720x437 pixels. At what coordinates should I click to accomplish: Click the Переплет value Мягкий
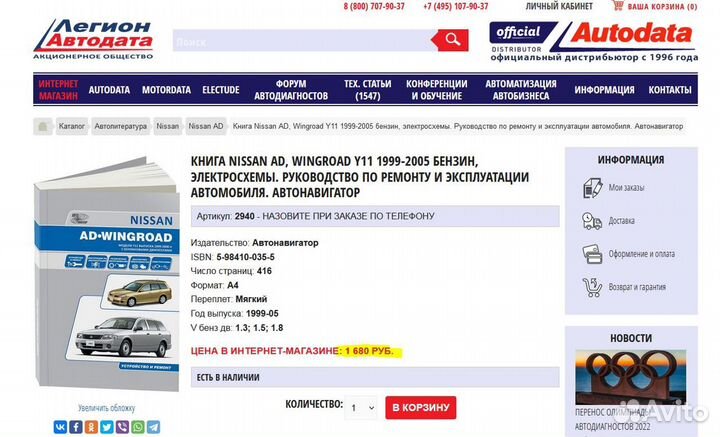tap(251, 299)
